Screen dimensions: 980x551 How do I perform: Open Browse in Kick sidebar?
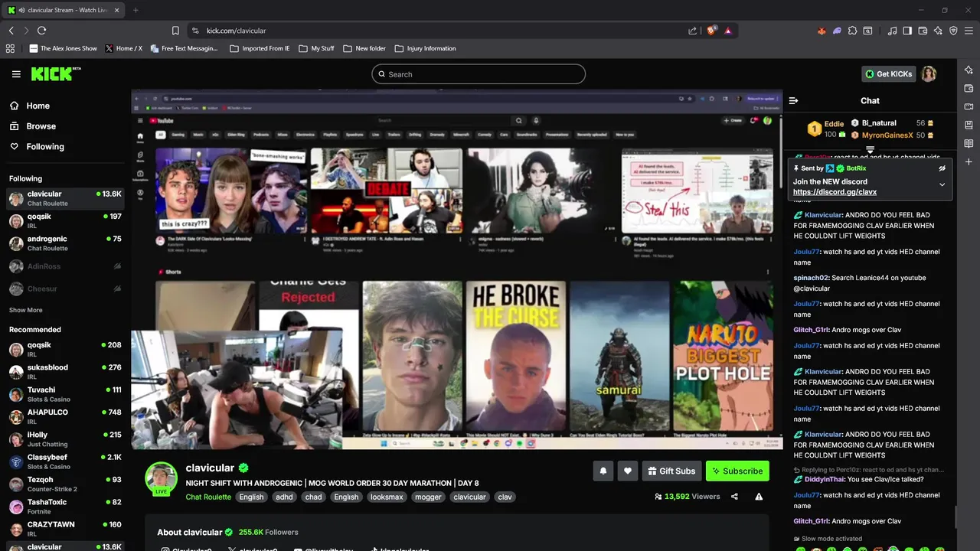[32, 126]
